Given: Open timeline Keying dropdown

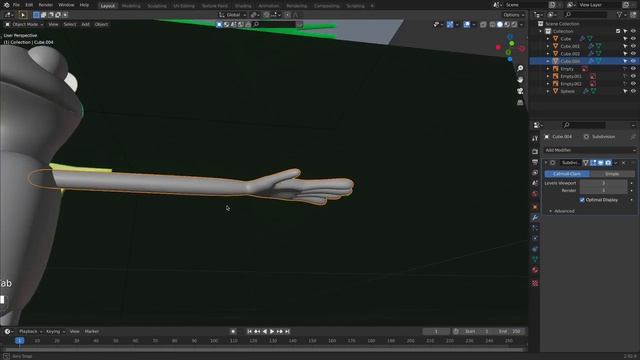Looking at the screenshot, I should pyautogui.click(x=56, y=331).
